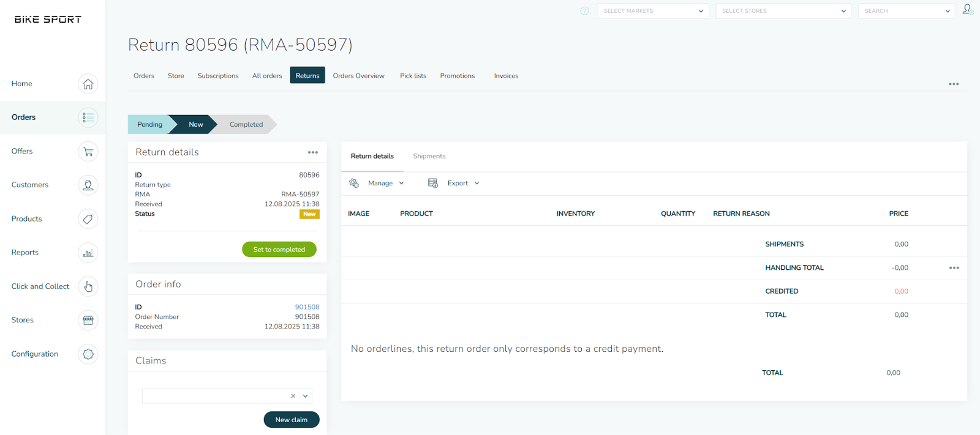Open the Orders Overview tab

coord(358,76)
